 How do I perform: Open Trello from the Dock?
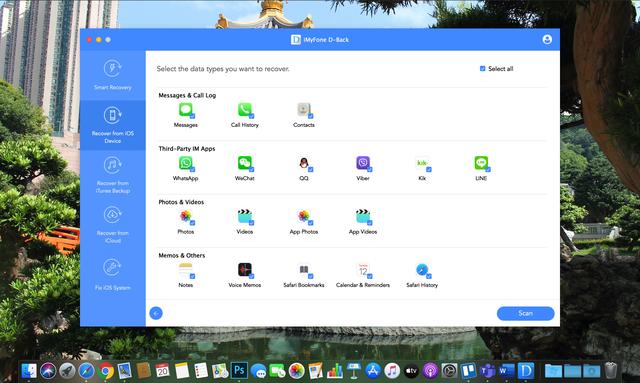(469, 371)
